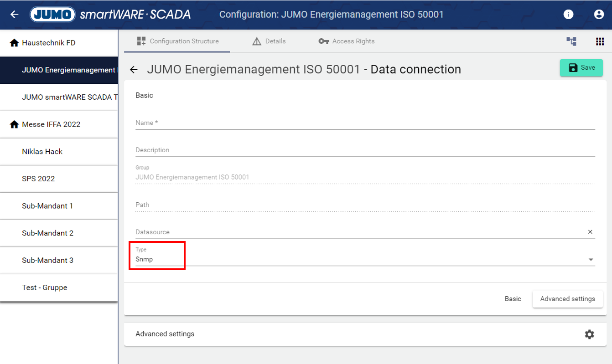Screen dimensions: 612x364
Task: Select Messe IFFA 2022 in the sidebar
Action: pyautogui.click(x=51, y=124)
